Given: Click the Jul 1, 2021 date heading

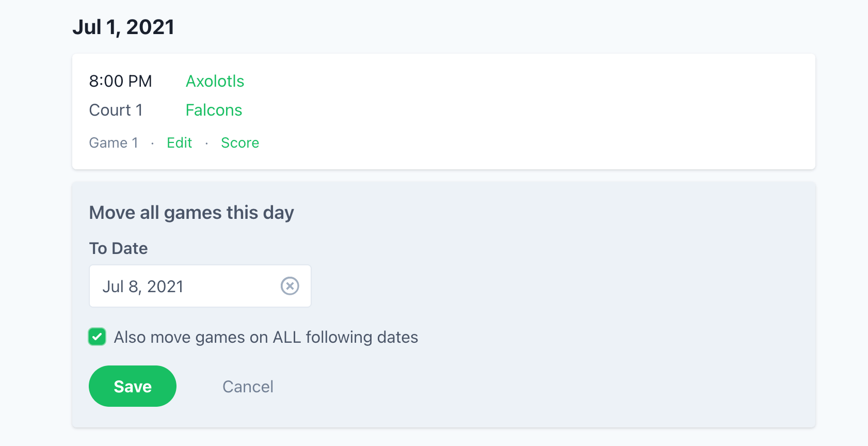Looking at the screenshot, I should [123, 27].
